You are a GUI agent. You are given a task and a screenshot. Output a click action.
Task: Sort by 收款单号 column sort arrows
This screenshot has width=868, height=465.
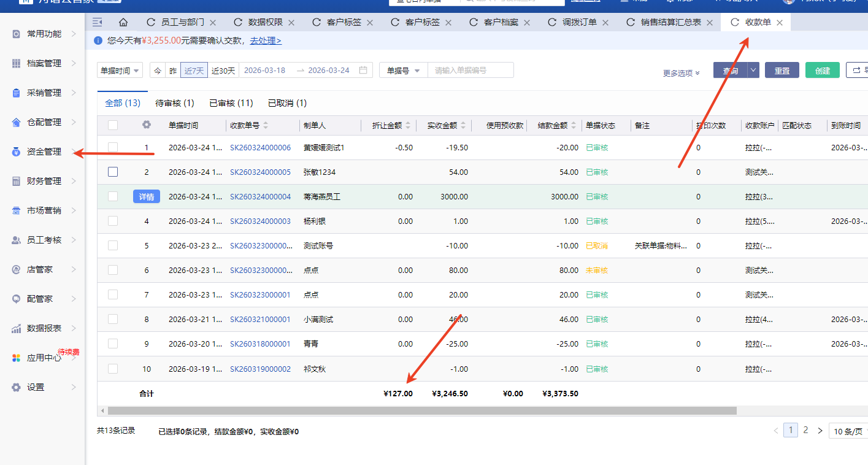pyautogui.click(x=266, y=126)
